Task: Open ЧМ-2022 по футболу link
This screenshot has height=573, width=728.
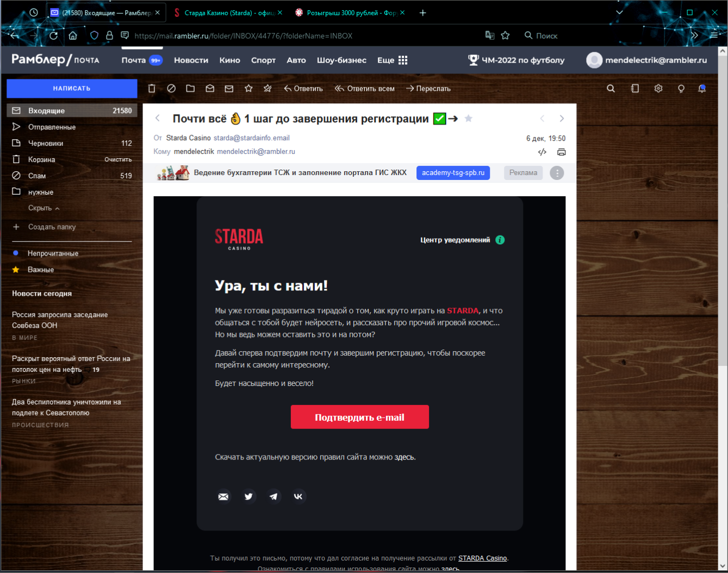Action: tap(517, 60)
